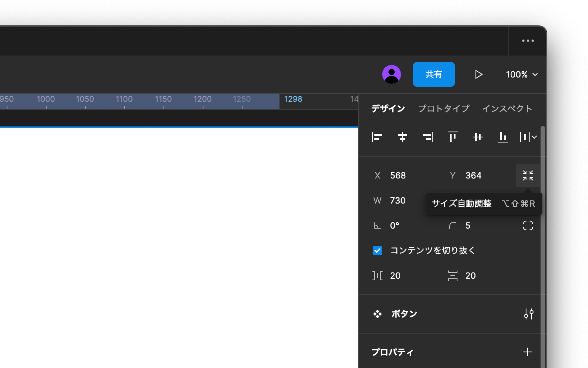Screen dimensions: 588x368
Task: Click the ボタン component name
Action: point(404,314)
